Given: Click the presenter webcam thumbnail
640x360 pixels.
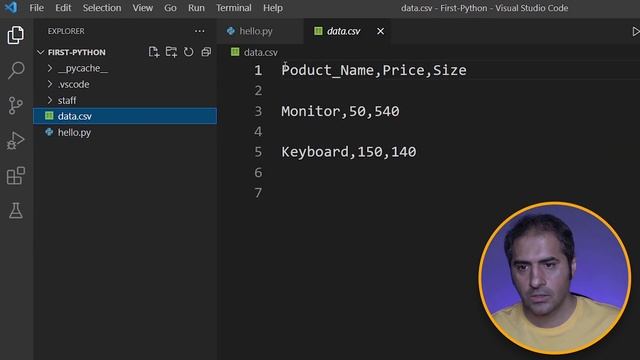Looking at the screenshot, I should coord(555,278).
